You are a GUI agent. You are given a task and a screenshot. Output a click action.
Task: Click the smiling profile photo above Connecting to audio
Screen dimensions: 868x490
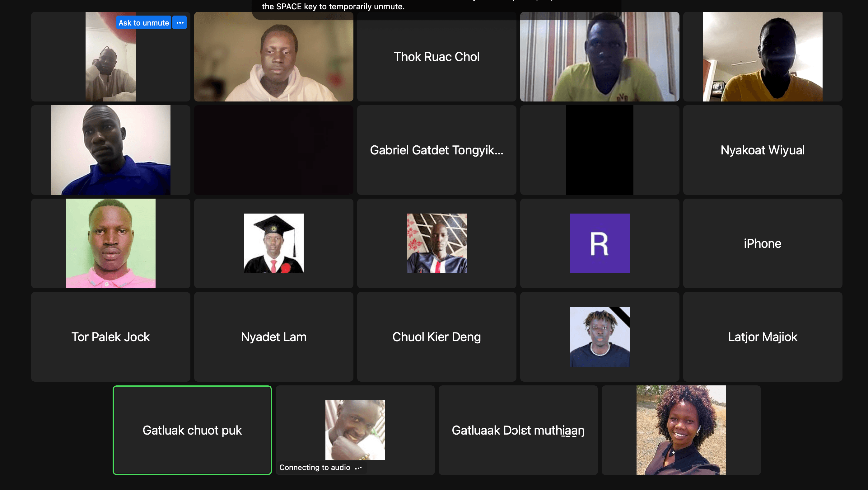pyautogui.click(x=355, y=430)
